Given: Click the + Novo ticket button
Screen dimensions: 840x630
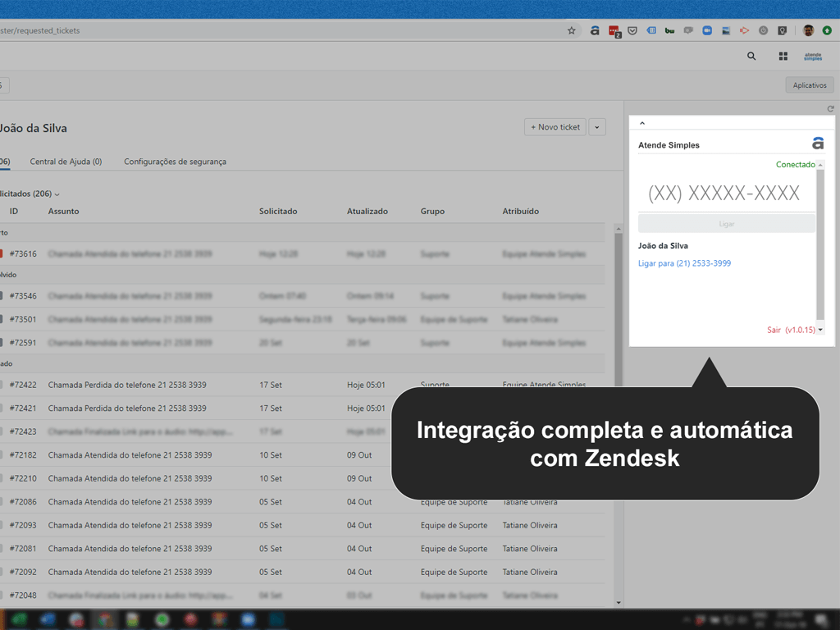Looking at the screenshot, I should (x=555, y=127).
